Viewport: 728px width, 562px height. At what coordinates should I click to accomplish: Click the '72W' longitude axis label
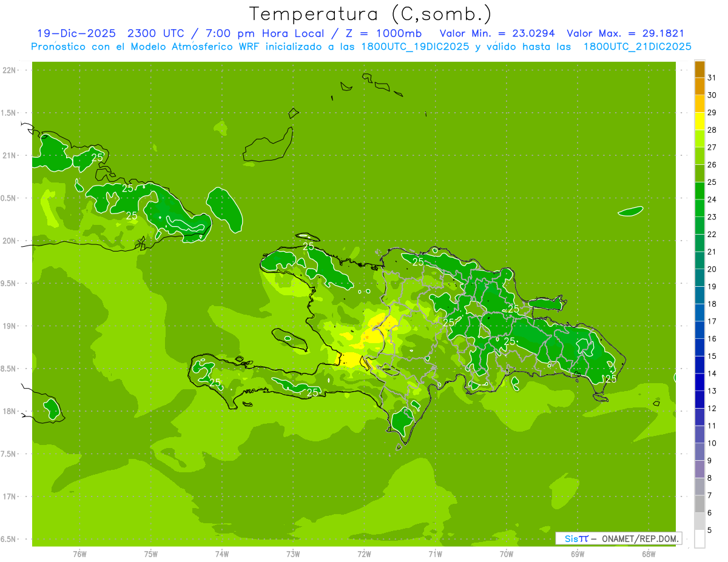pos(364,554)
